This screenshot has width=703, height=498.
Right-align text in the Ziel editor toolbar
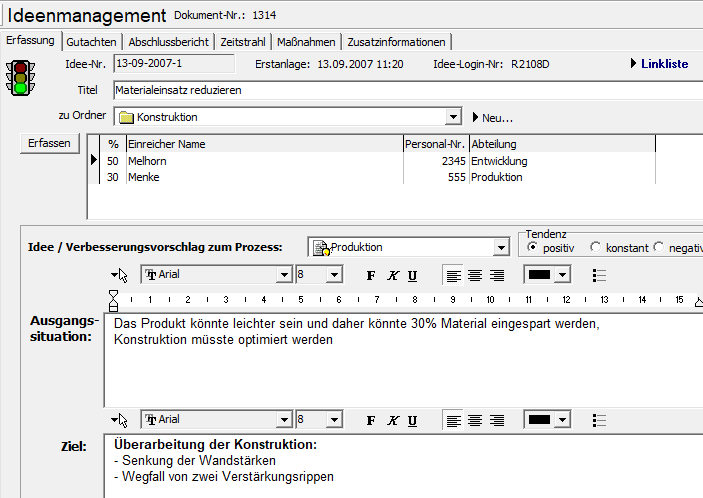496,421
